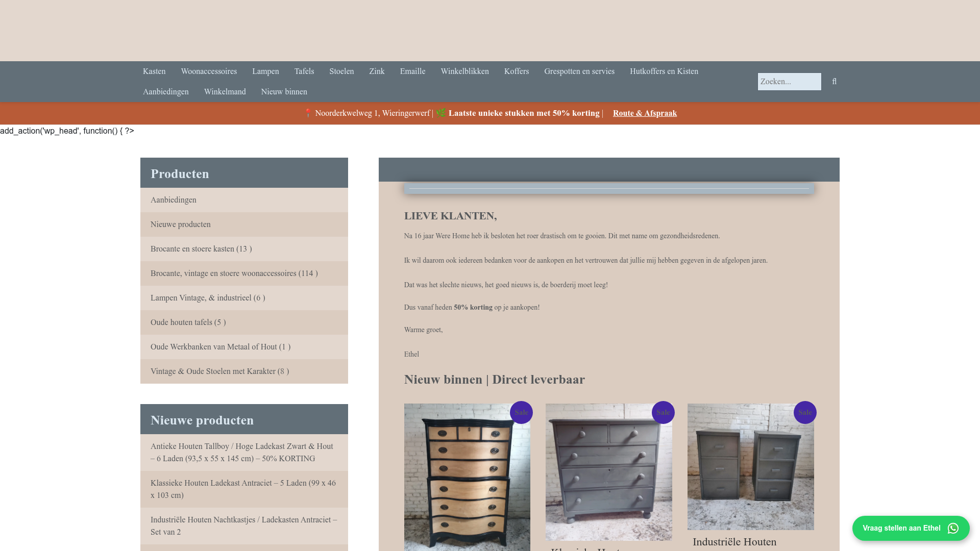The image size is (980, 551).
Task: Open Grespotten en servies menu item
Action: tap(579, 71)
